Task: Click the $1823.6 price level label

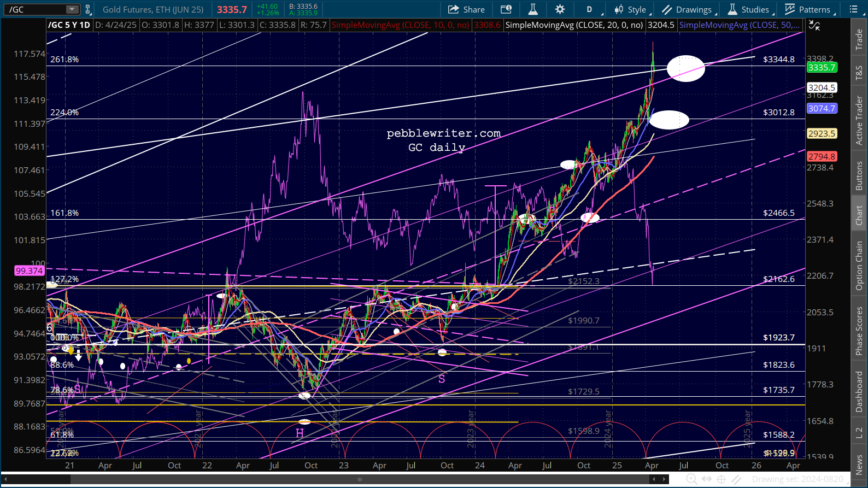Action: tap(779, 364)
